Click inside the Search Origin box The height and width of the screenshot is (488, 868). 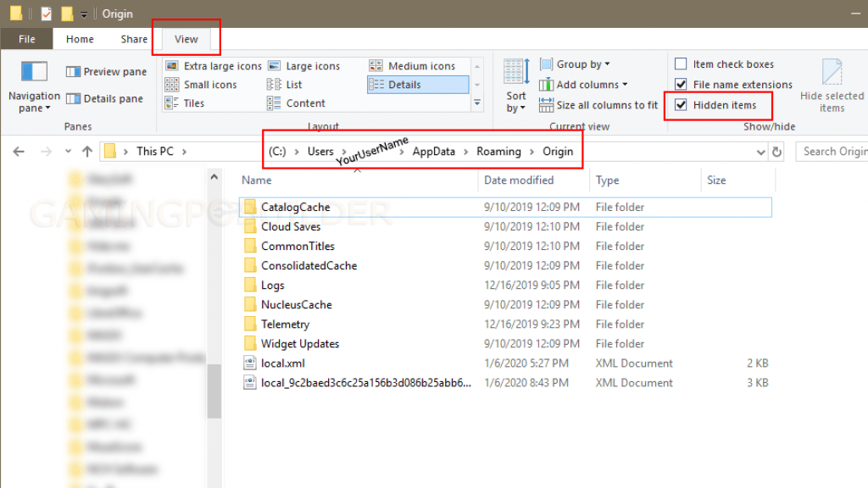(x=835, y=151)
